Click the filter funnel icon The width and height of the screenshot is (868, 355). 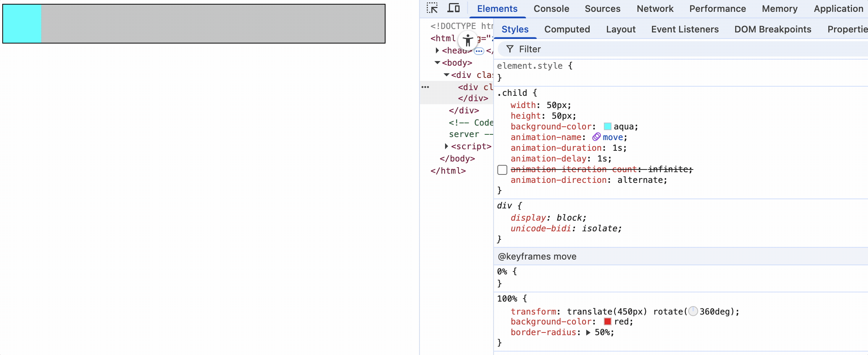(x=510, y=49)
